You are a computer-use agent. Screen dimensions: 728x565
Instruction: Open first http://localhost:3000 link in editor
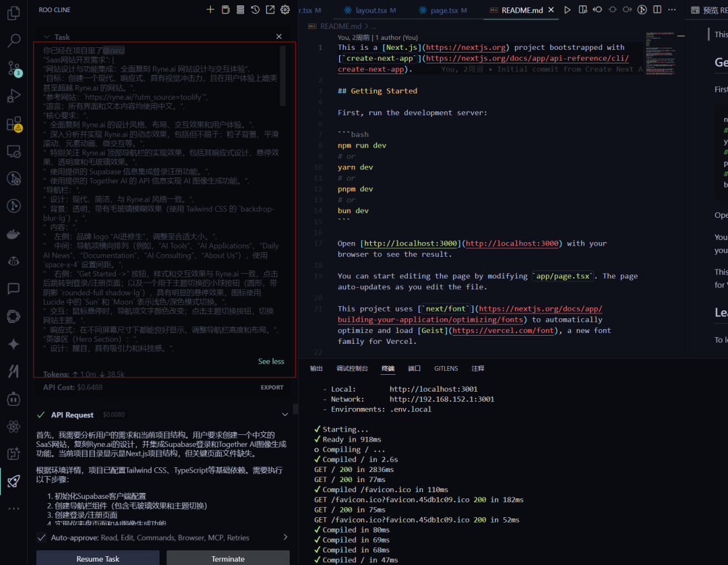(411, 243)
